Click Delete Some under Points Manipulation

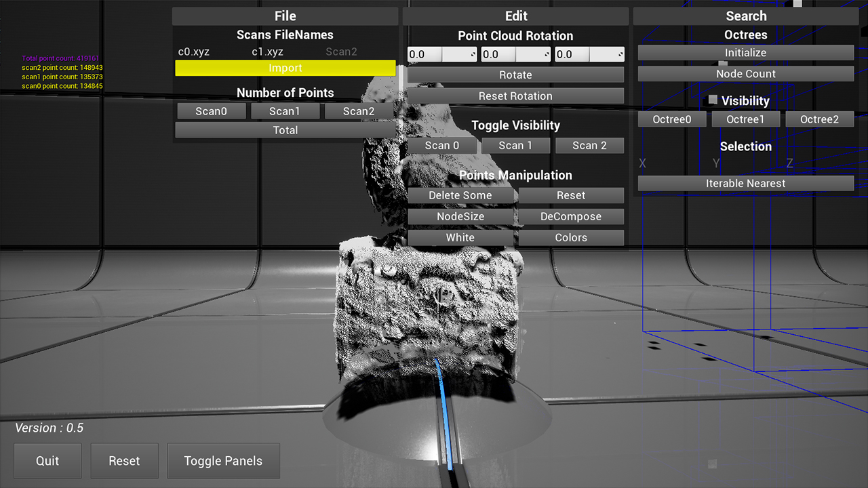pos(460,195)
